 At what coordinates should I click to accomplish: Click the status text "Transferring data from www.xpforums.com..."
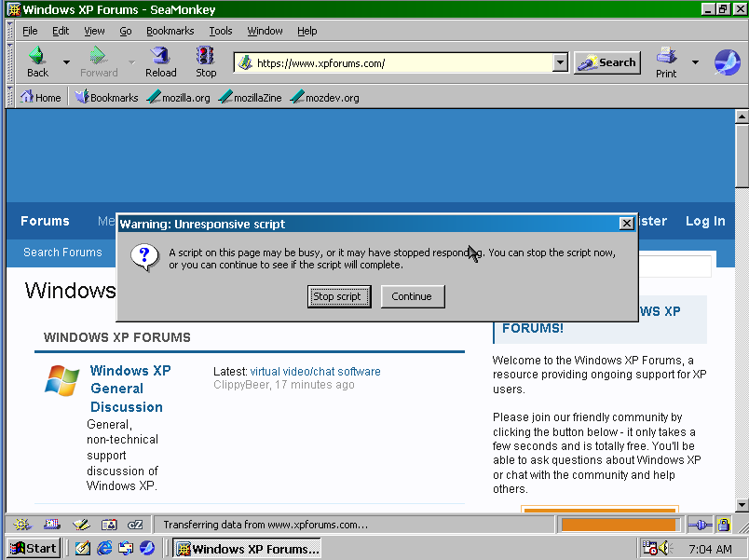[266, 525]
